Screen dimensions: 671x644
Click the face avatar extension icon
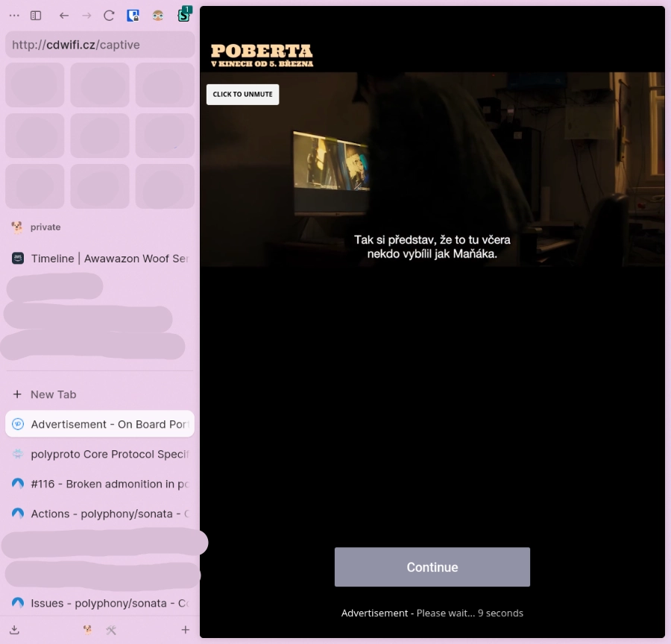click(157, 15)
